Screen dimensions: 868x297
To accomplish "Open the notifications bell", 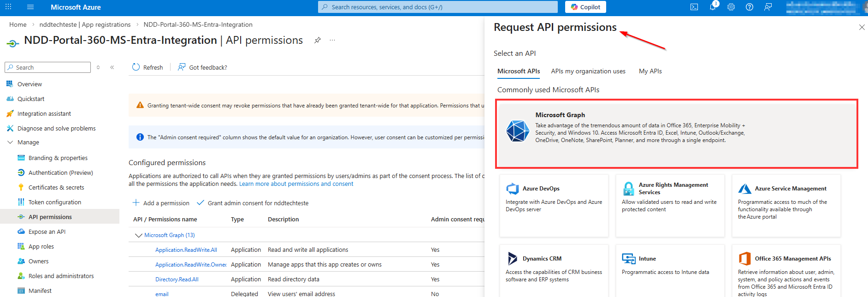I will 713,7.
